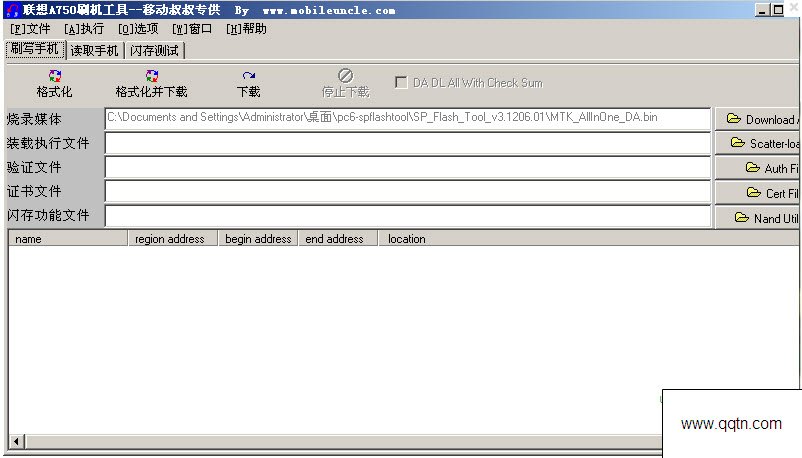The image size is (802, 458).
Task: Open Auth File folder button
Action: pos(758,168)
